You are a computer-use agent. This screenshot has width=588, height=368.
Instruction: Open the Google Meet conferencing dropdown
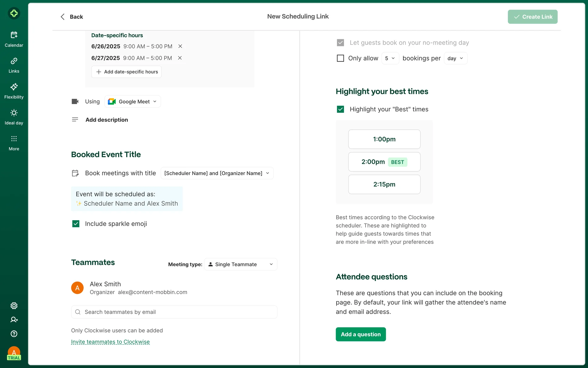tap(133, 102)
